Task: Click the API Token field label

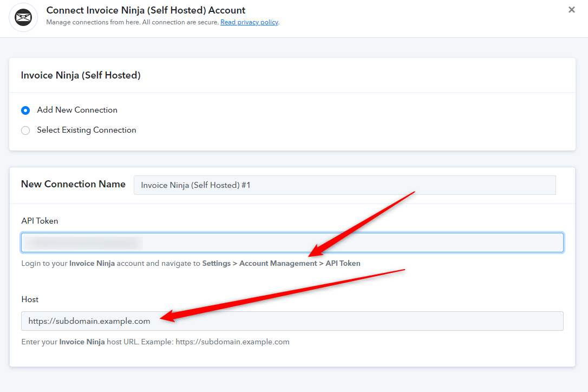Action: tap(40, 221)
